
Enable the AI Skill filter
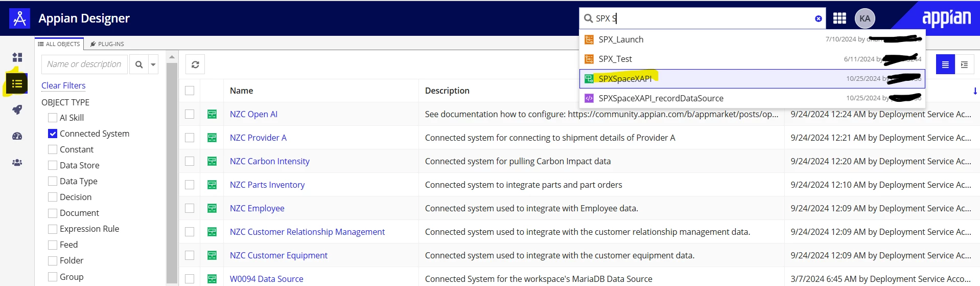click(x=53, y=118)
